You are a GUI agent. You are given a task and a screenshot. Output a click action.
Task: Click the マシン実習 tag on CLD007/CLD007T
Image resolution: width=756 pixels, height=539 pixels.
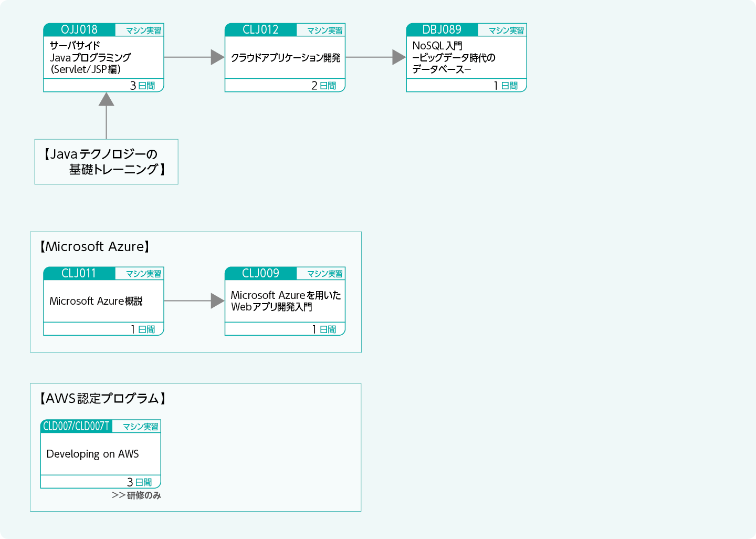(x=140, y=427)
